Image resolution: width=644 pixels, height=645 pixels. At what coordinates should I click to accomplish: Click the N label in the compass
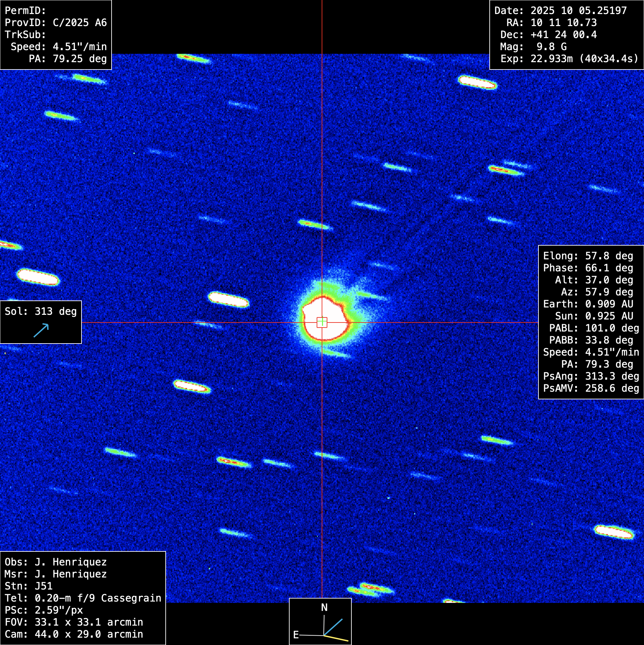324,607
